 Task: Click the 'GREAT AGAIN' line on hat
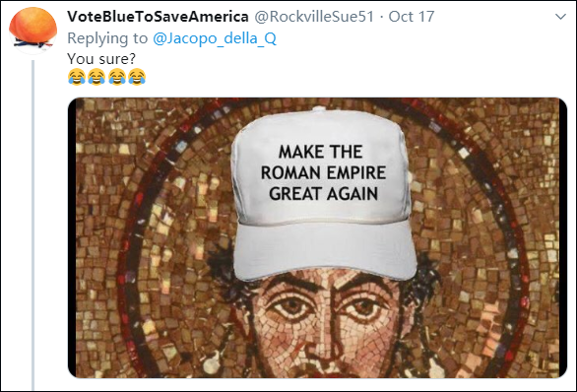[324, 194]
